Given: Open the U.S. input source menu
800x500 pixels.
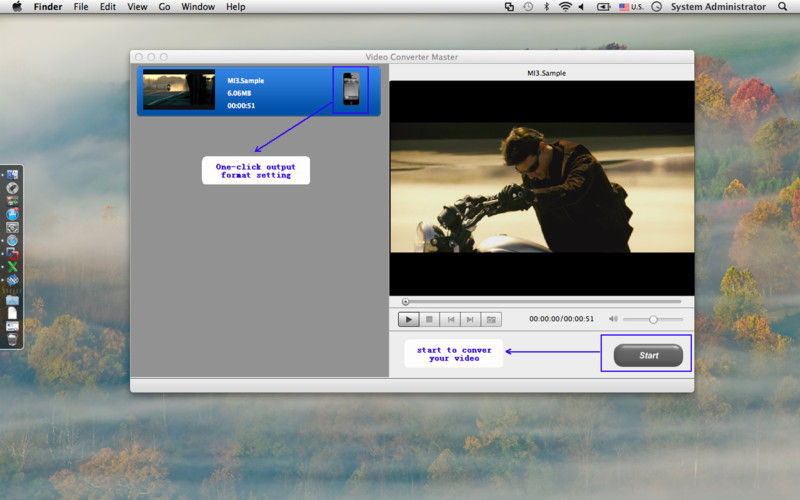Looking at the screenshot, I should click(631, 7).
